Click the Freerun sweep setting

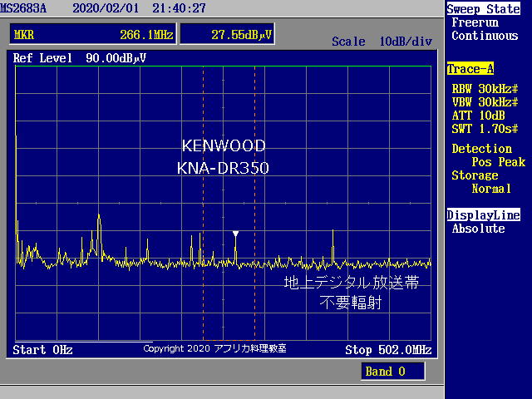pyautogui.click(x=475, y=22)
